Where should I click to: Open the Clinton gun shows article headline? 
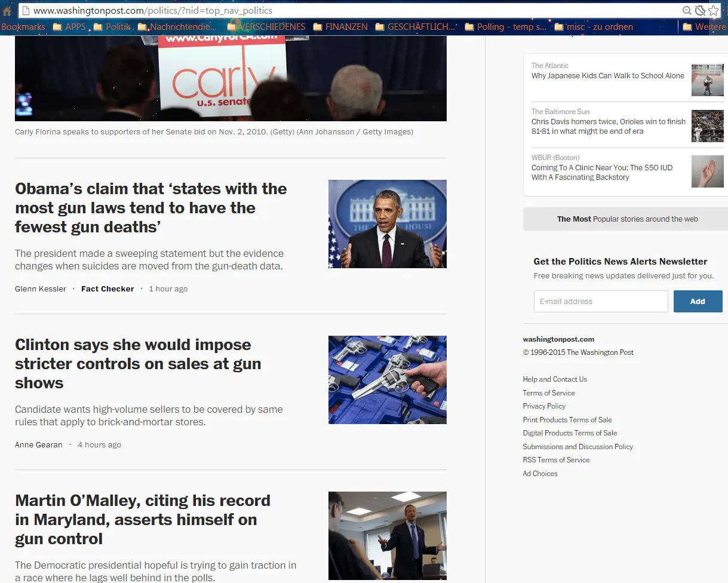pos(138,364)
